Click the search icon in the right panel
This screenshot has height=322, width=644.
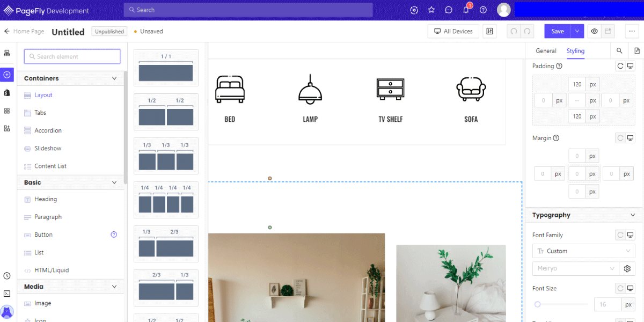click(619, 51)
